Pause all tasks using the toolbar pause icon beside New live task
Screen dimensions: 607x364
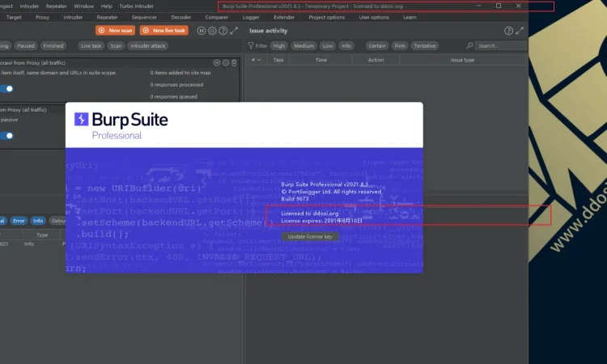tap(202, 31)
